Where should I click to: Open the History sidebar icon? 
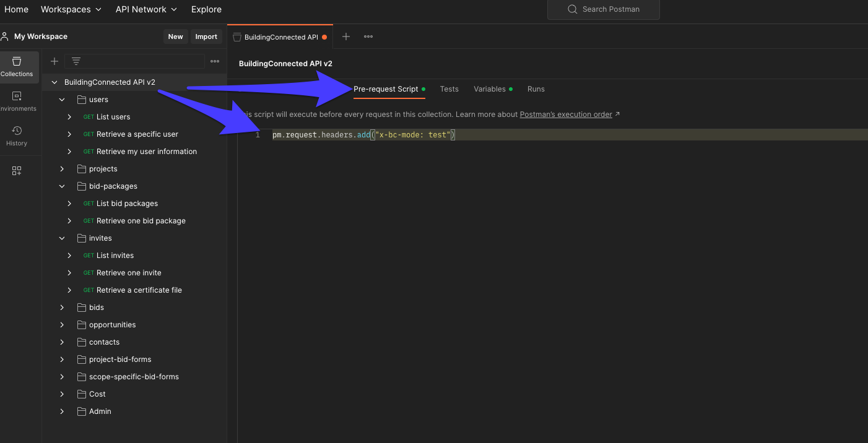click(x=17, y=135)
